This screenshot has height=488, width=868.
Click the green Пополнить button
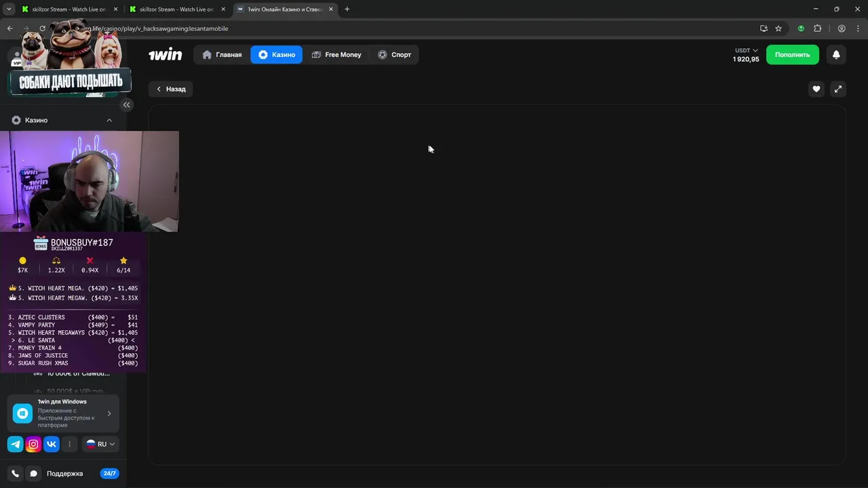point(793,55)
